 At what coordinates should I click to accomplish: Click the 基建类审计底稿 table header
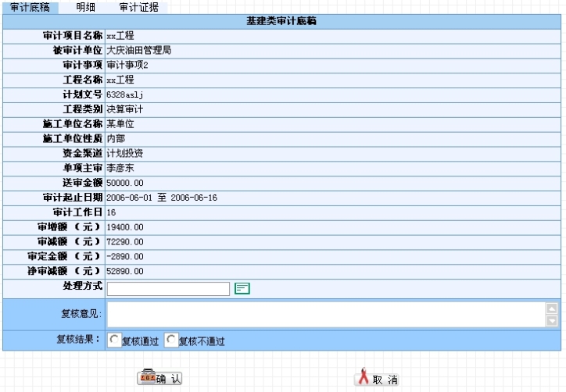click(x=281, y=21)
